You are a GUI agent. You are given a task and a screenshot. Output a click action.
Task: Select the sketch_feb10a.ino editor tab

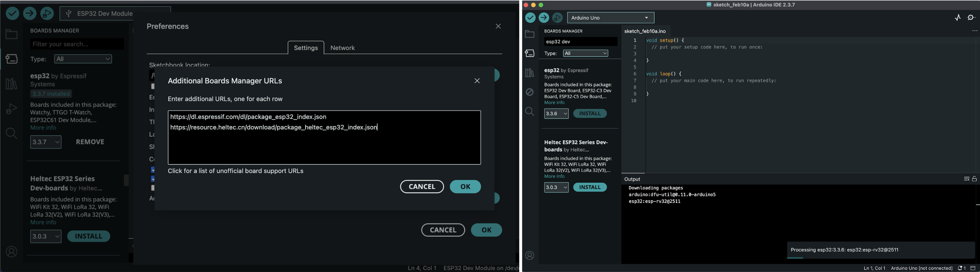645,31
